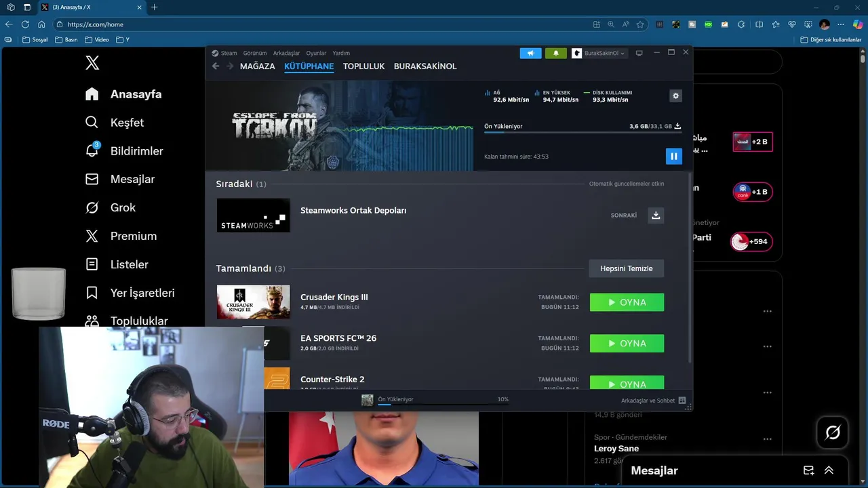Open Mesajlar in the X sidebar
Image resolution: width=868 pixels, height=488 pixels.
pyautogui.click(x=120, y=180)
